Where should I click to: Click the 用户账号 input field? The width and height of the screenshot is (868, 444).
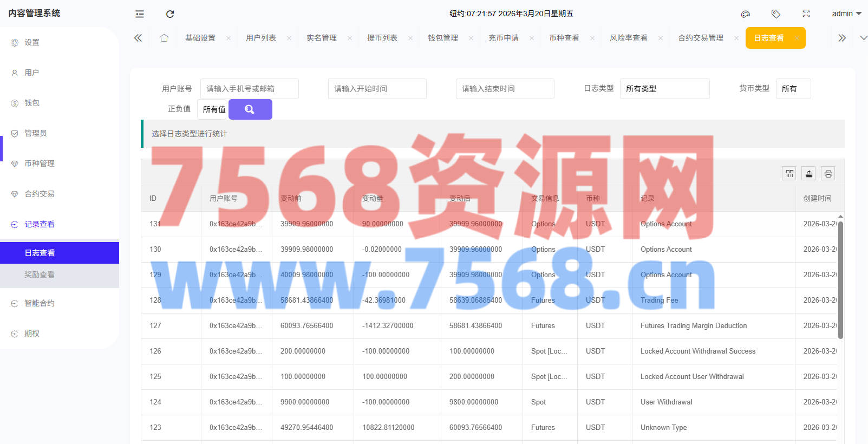249,89
